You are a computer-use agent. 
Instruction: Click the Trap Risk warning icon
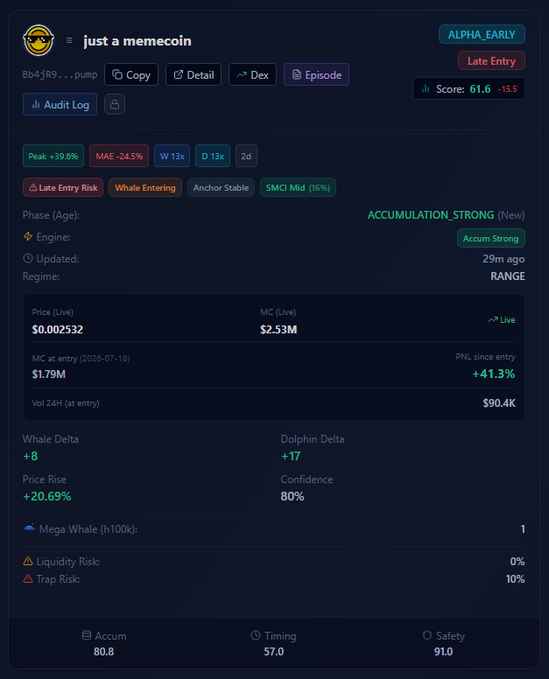28,579
